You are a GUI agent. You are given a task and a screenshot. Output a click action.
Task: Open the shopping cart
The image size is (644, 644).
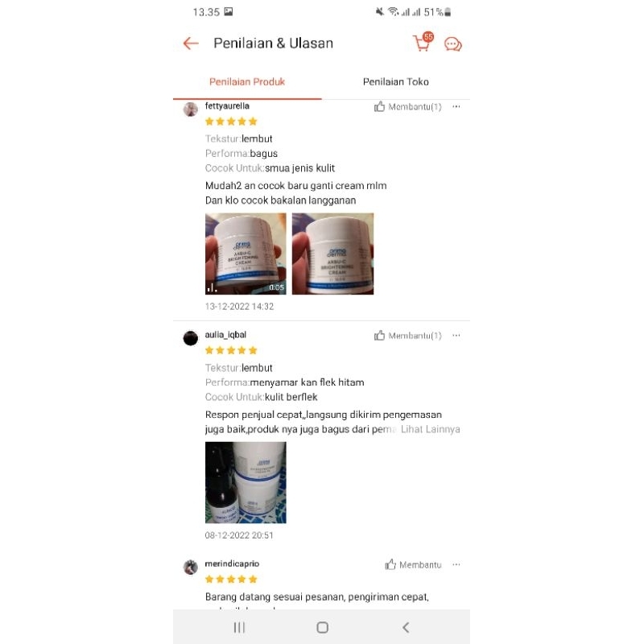pyautogui.click(x=423, y=43)
